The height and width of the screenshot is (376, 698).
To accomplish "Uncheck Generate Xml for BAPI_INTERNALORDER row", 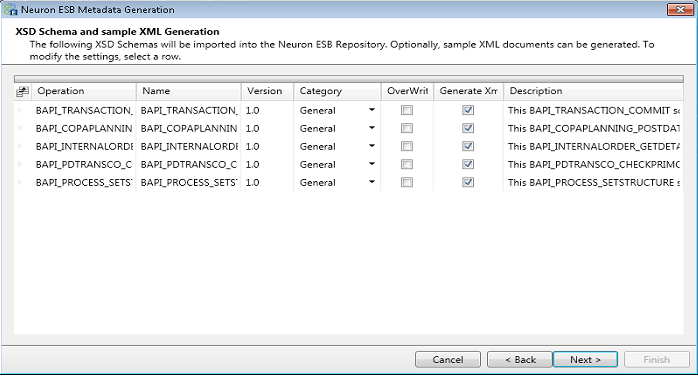I will tap(468, 146).
